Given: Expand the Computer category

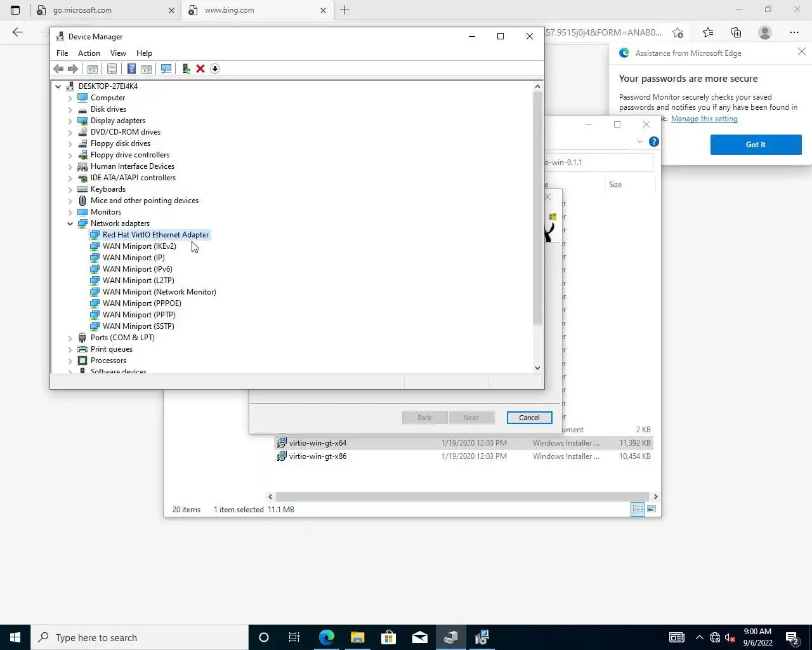Looking at the screenshot, I should coord(70,98).
